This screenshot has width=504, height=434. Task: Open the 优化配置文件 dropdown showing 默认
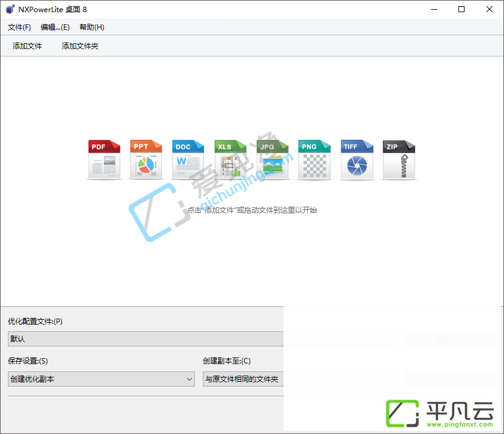202,339
